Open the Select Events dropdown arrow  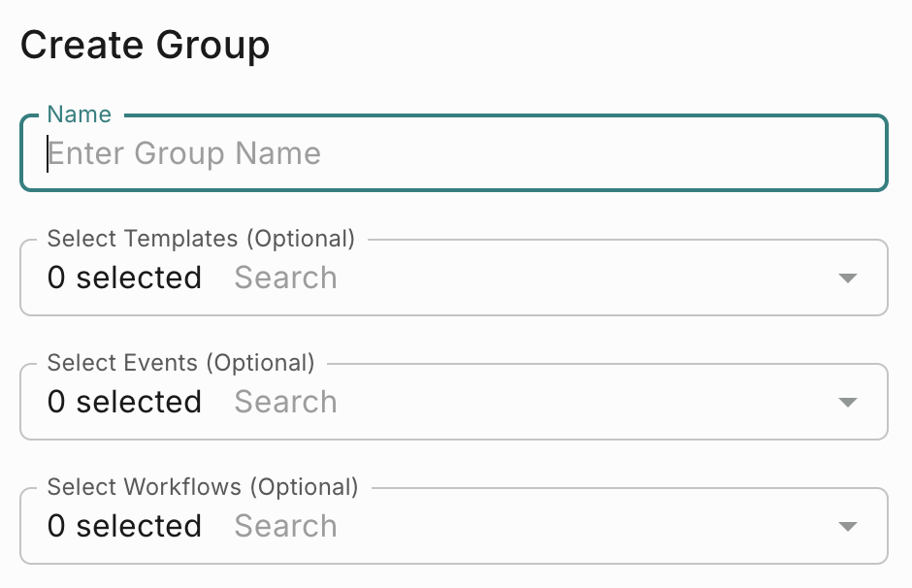pos(847,402)
